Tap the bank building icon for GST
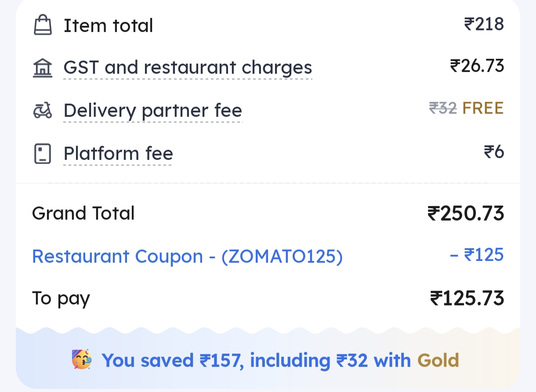The image size is (536, 392). coord(43,68)
